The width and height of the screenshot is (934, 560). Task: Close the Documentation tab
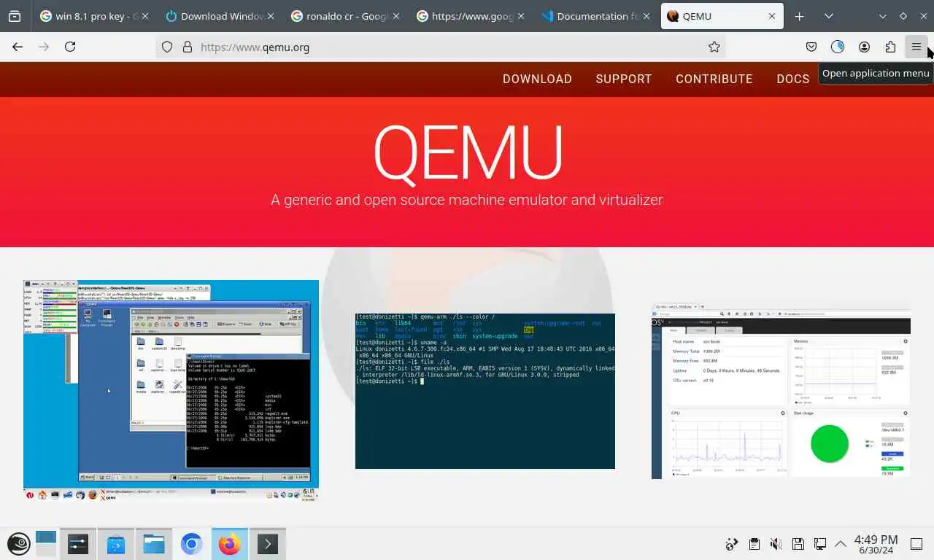point(647,16)
